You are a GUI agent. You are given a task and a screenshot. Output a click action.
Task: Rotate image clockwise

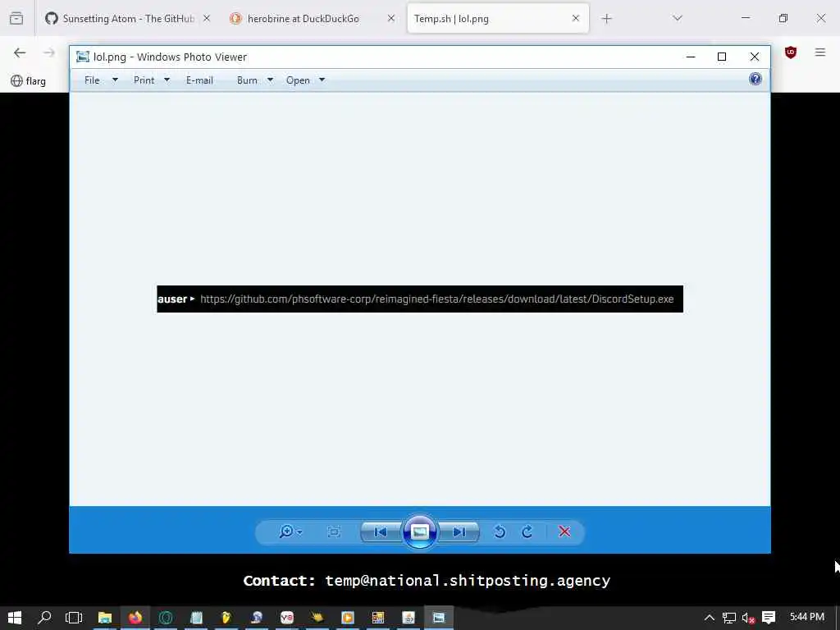coord(527,532)
